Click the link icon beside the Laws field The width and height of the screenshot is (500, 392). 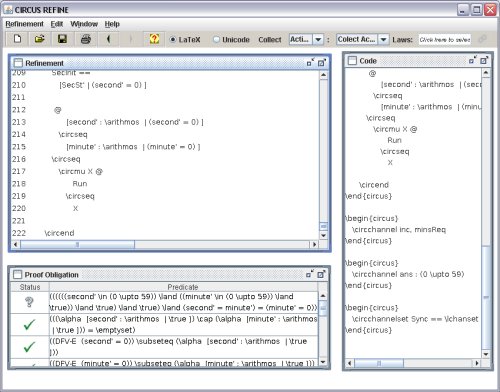click(x=482, y=39)
